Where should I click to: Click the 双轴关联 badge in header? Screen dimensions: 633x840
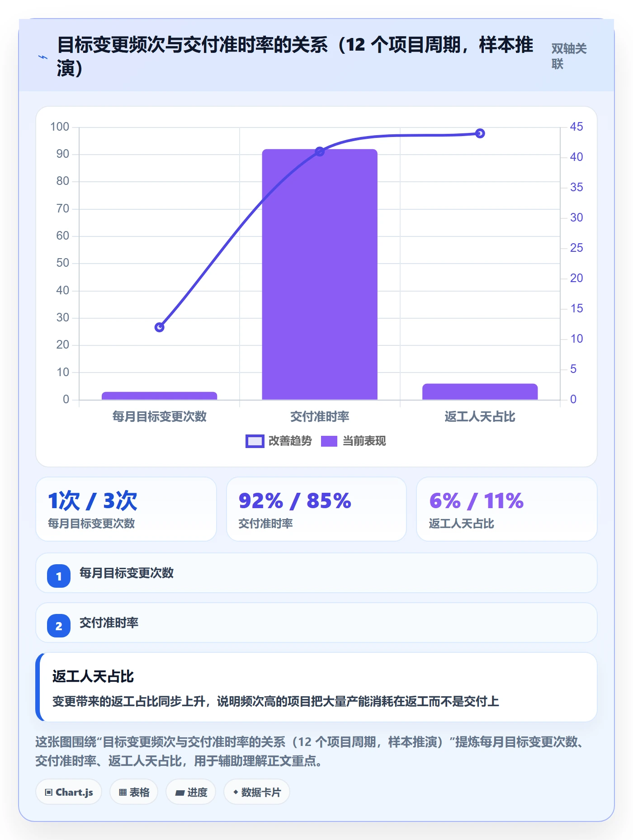[x=569, y=56]
